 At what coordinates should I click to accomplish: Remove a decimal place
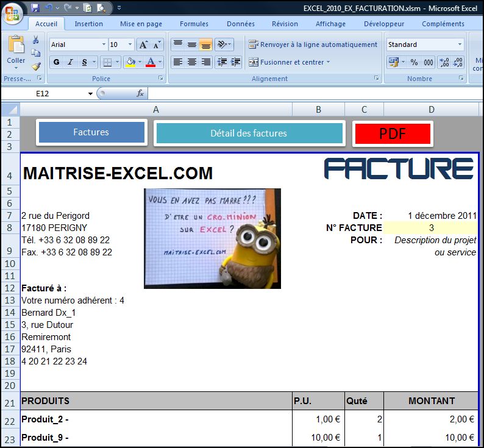point(458,62)
